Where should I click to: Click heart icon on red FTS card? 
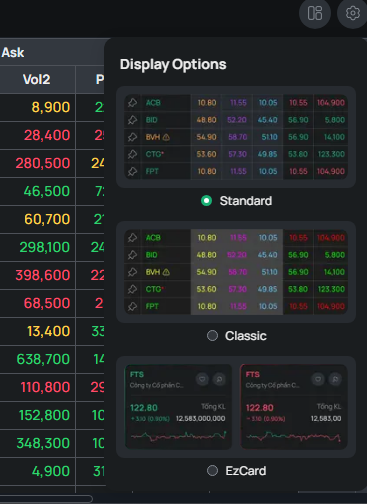[x=318, y=379]
